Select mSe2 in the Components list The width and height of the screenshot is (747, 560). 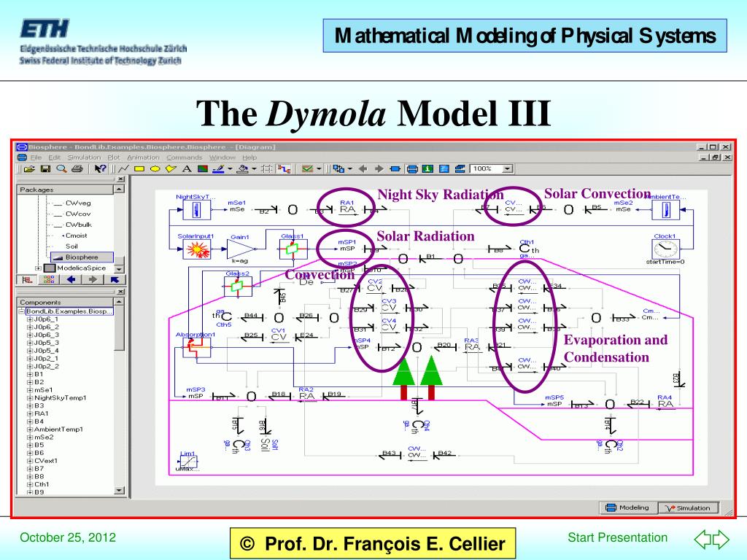[x=44, y=437]
